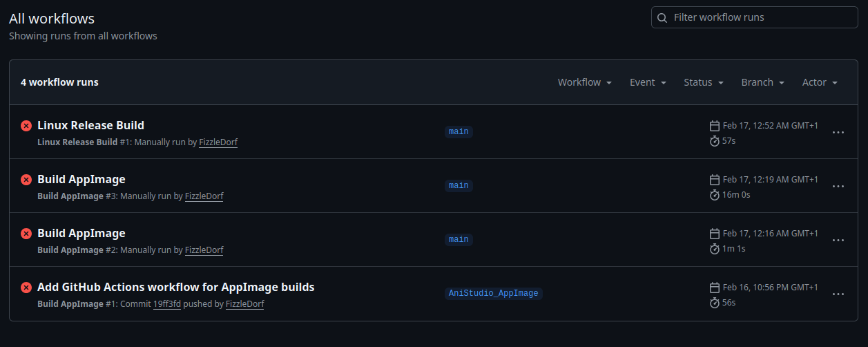Click the Feb 17, 12:52 AM GMT+1 timestamp

click(770, 126)
